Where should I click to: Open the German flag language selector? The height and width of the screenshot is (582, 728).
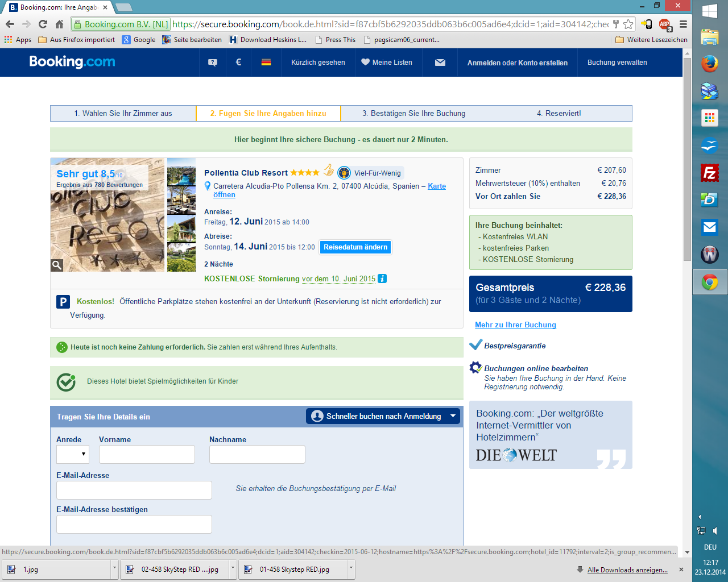tap(266, 63)
